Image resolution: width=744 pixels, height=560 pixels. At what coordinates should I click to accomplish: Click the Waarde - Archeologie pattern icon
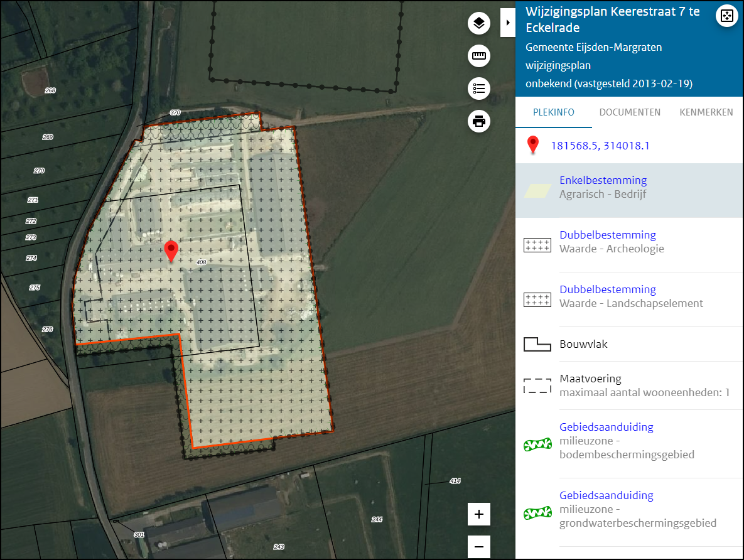pos(537,245)
